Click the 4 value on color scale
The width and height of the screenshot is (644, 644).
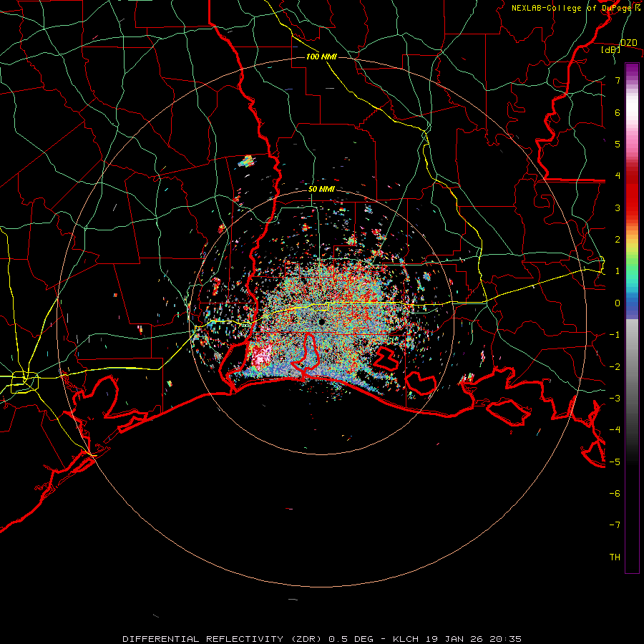pyautogui.click(x=618, y=176)
